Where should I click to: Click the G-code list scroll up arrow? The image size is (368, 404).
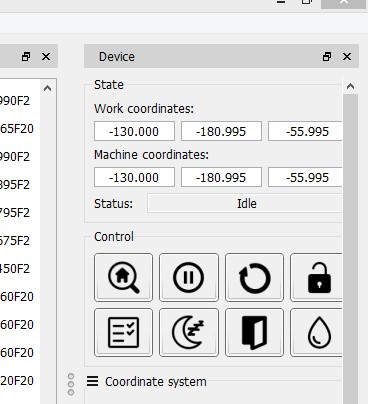pyautogui.click(x=47, y=88)
